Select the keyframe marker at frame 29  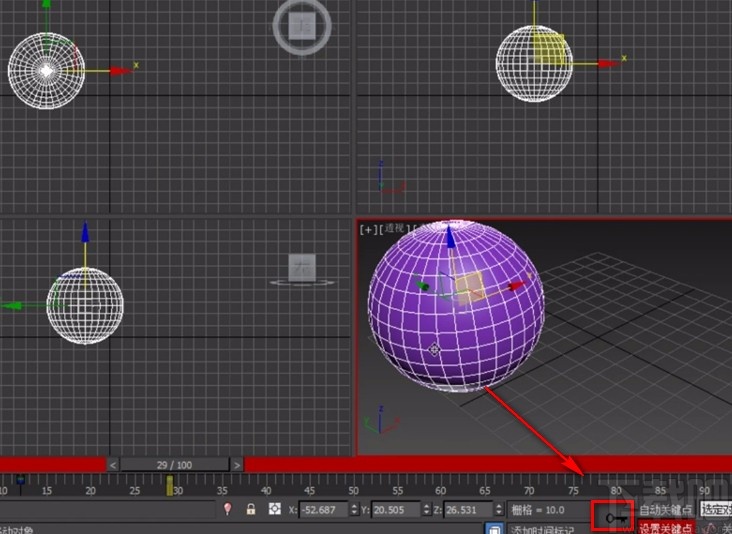click(170, 485)
